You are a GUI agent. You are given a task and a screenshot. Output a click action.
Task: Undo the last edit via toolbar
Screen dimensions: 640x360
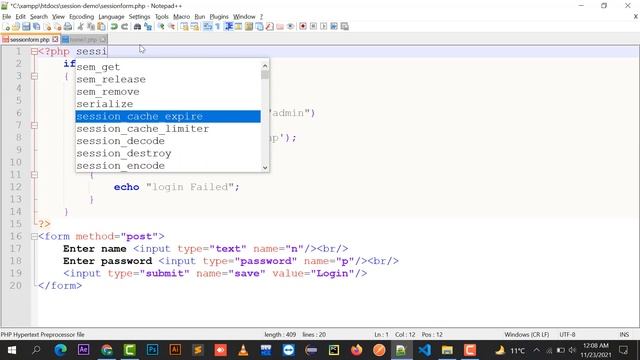point(114,27)
